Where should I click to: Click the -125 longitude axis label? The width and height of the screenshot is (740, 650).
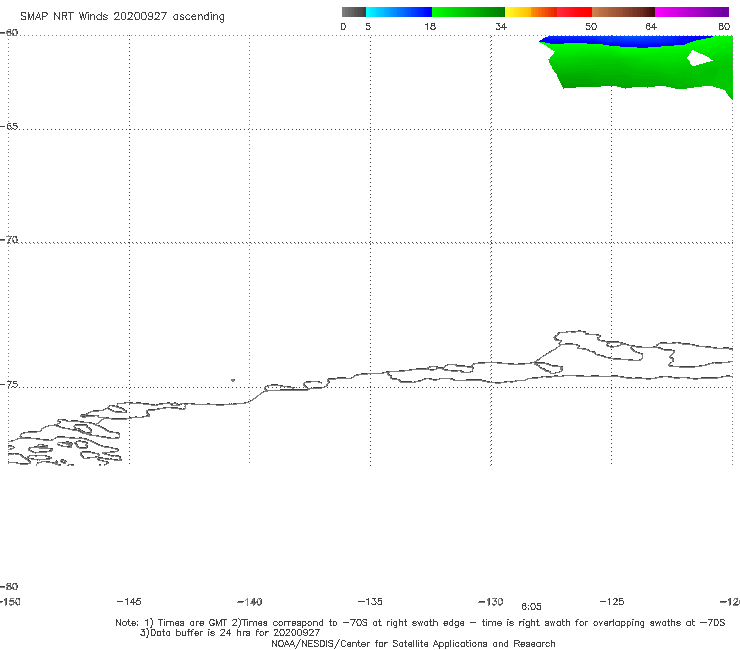[x=612, y=602]
